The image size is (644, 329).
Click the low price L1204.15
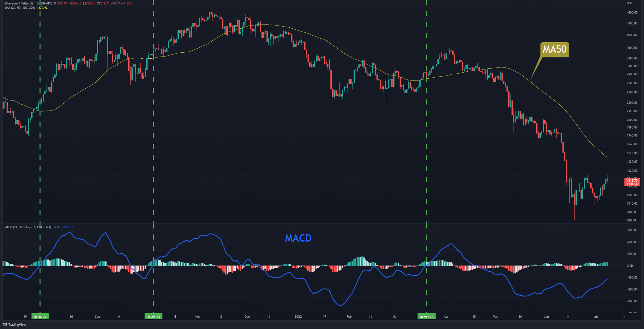coord(89,3)
